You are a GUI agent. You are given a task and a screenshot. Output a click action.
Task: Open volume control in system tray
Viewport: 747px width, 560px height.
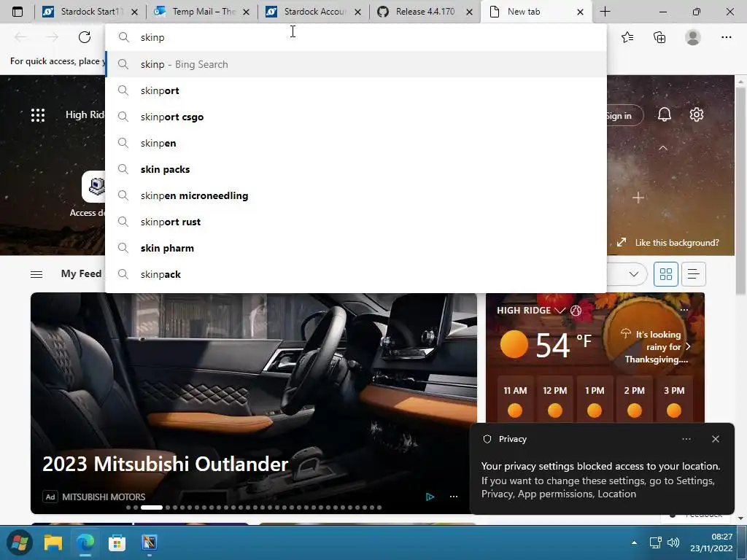673,542
